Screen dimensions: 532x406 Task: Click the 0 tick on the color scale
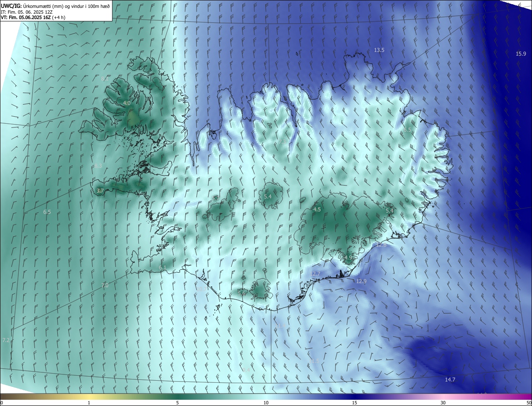(2, 403)
